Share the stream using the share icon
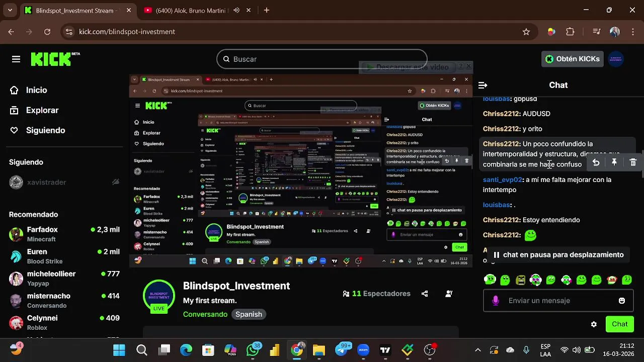This screenshot has width=644, height=362. (425, 294)
